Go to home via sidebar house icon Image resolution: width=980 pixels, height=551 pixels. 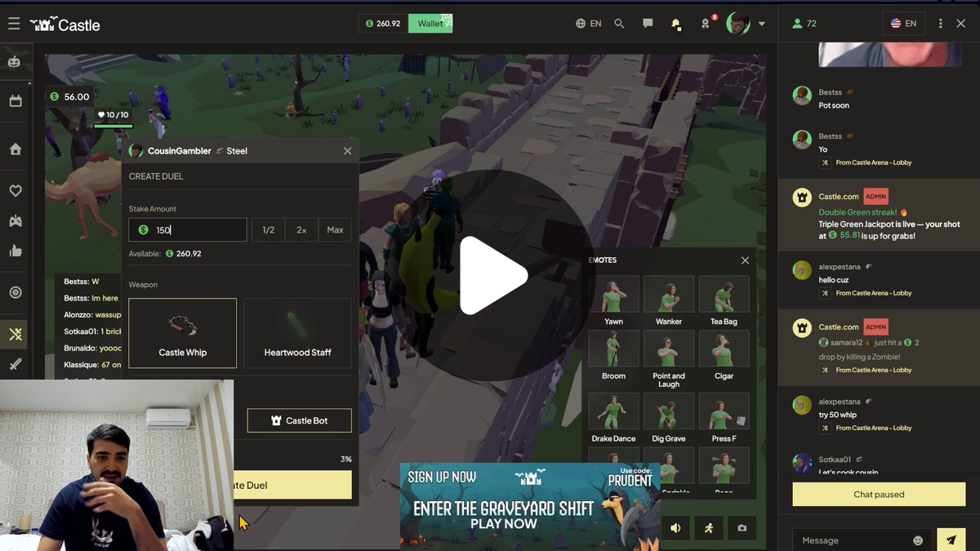click(x=15, y=149)
